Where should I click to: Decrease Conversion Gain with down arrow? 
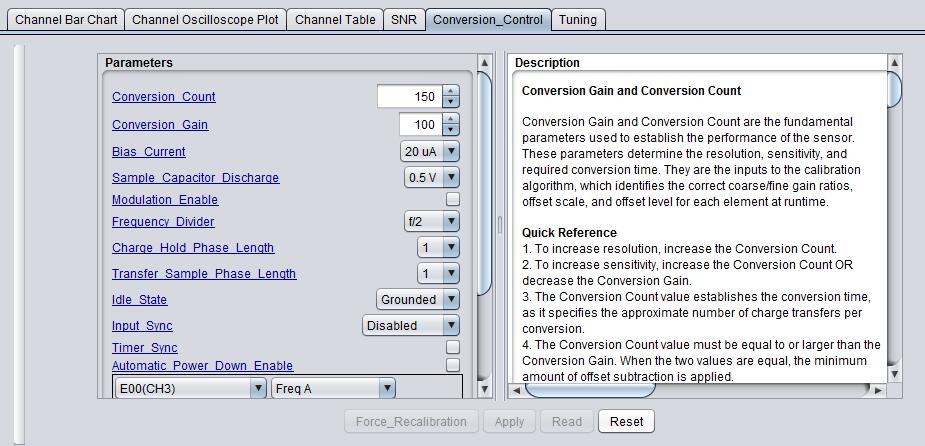click(x=451, y=130)
